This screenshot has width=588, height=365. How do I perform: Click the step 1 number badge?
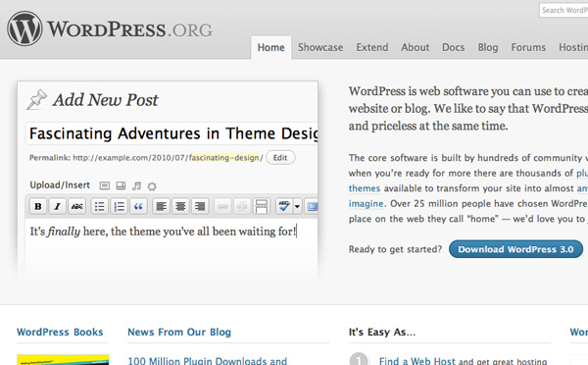pyautogui.click(x=359, y=359)
